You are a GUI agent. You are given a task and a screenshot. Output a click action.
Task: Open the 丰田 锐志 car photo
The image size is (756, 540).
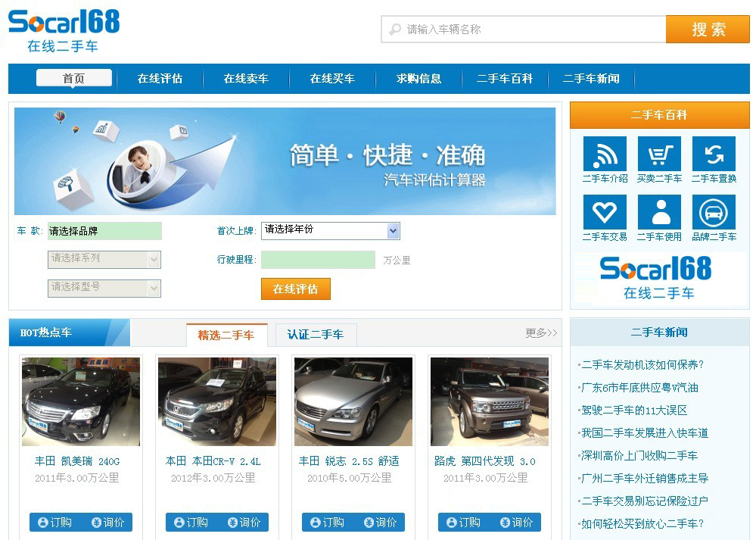tap(353, 401)
